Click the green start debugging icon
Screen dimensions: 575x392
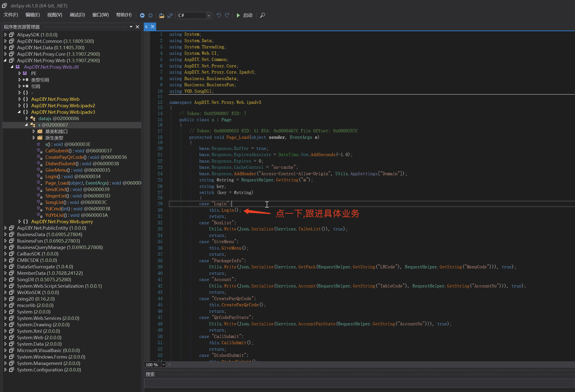click(238, 15)
